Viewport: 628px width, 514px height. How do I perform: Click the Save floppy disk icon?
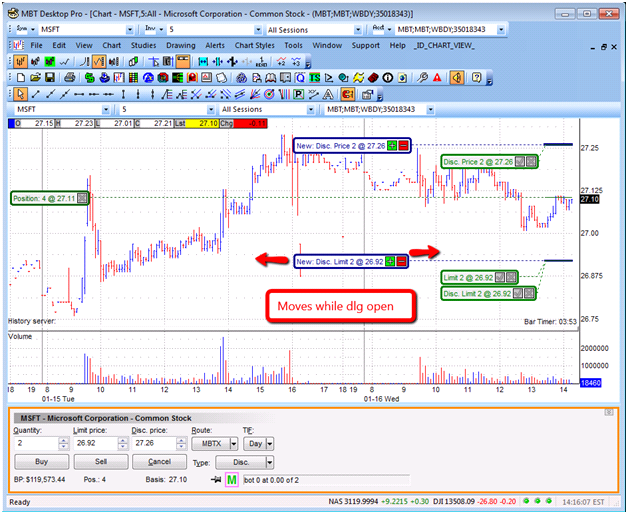pos(50,77)
